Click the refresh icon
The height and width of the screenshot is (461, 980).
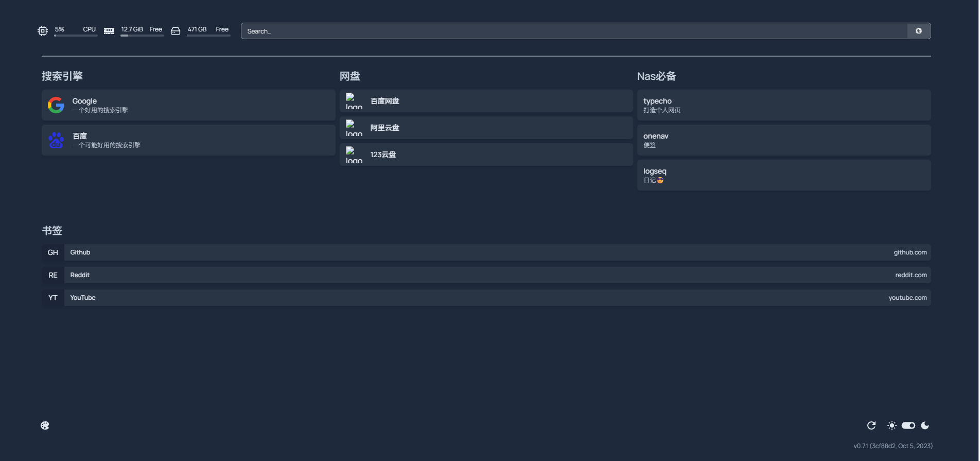(x=871, y=425)
